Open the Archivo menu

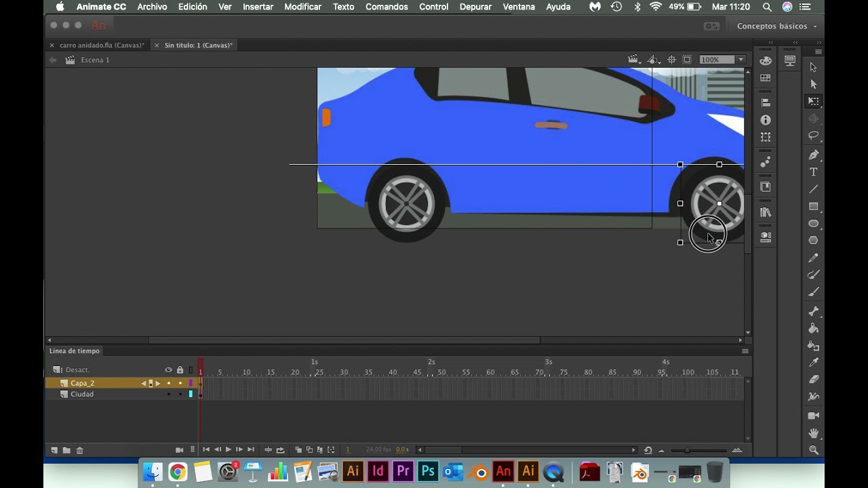coord(152,7)
